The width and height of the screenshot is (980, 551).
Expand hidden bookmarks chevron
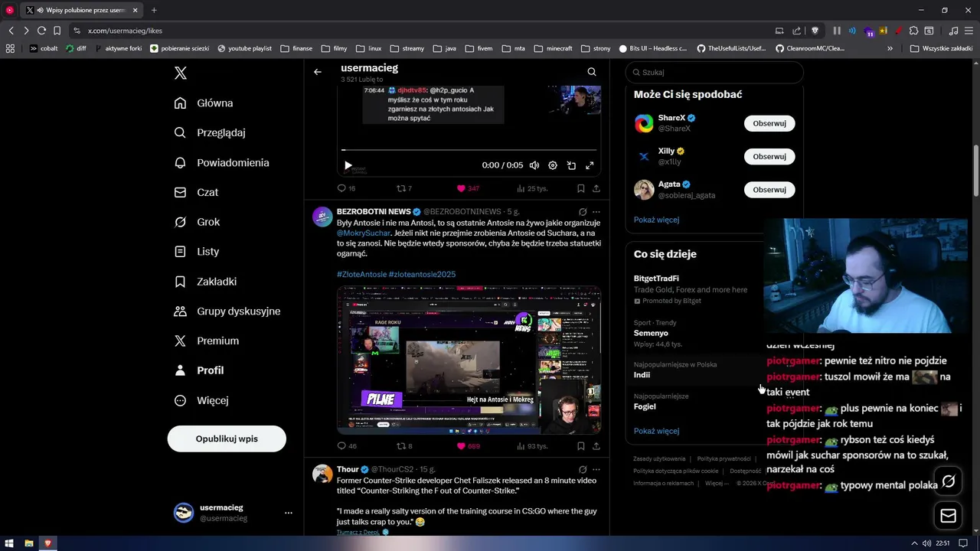pos(890,48)
